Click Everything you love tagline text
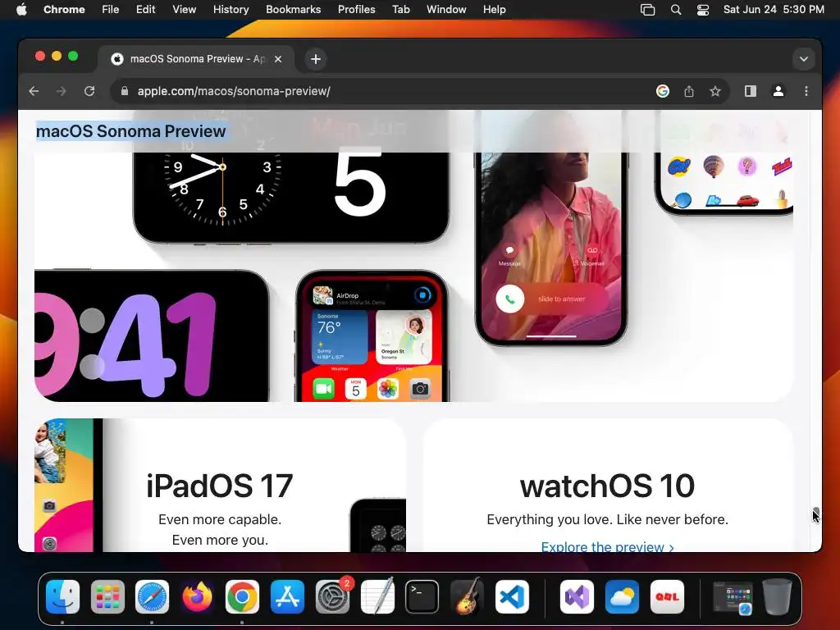This screenshot has height=630, width=840. pyautogui.click(x=608, y=519)
